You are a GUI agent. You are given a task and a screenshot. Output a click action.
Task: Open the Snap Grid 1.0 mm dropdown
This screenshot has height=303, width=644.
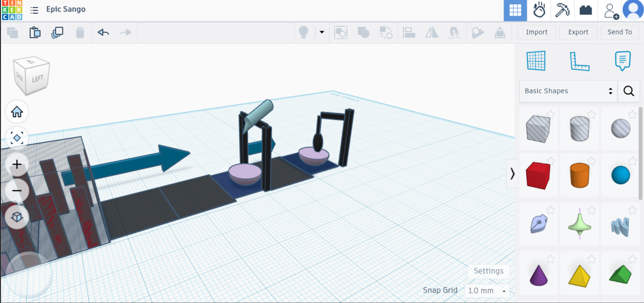coord(487,291)
